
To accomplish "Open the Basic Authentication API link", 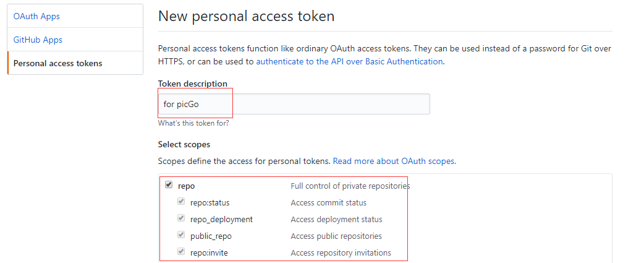I will point(349,61).
